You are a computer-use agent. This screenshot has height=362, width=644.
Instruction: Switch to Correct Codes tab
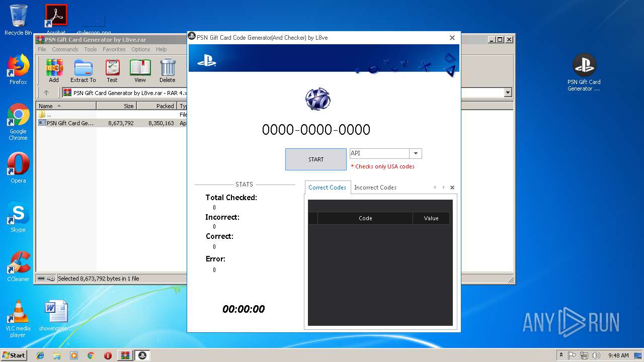click(x=327, y=188)
